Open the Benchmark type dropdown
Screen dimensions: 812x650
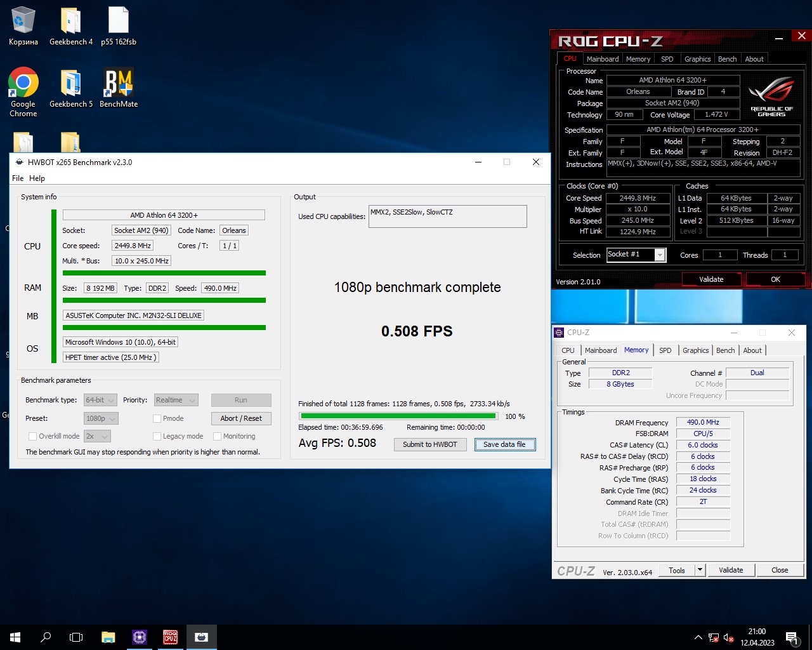pyautogui.click(x=100, y=400)
